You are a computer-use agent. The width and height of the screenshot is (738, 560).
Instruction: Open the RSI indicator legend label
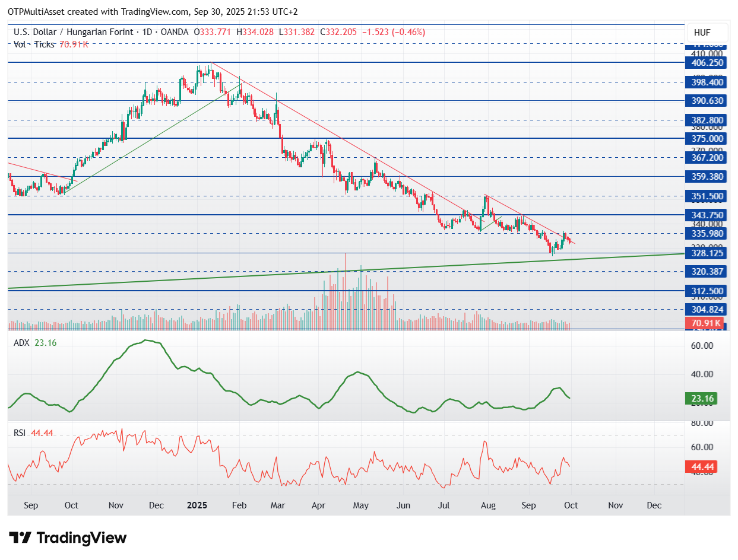[x=20, y=433]
